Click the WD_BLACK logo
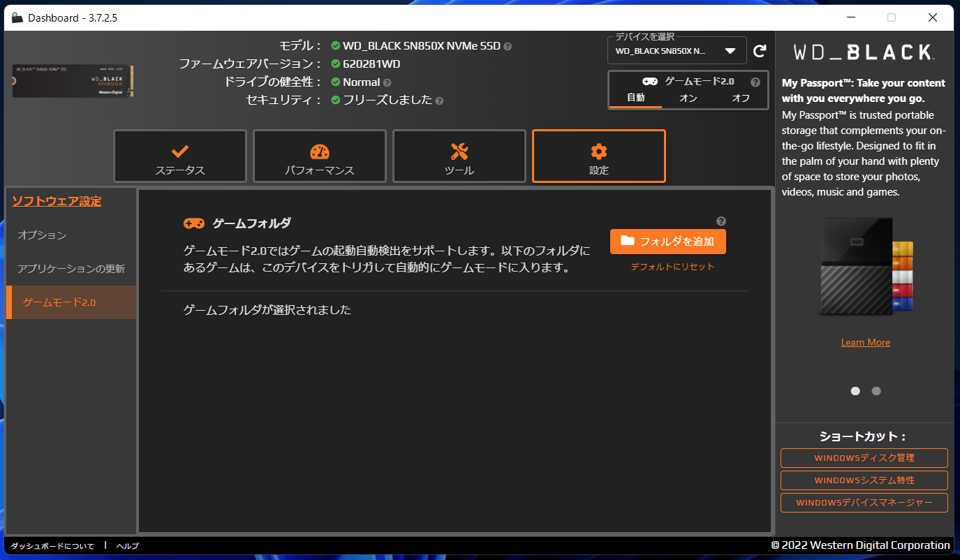Image resolution: width=960 pixels, height=560 pixels. click(x=864, y=52)
